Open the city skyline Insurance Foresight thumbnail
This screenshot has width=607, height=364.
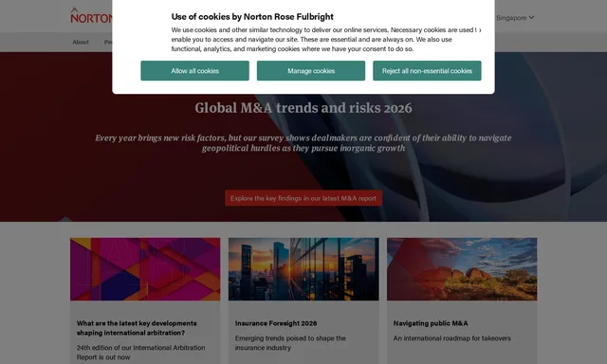303,269
